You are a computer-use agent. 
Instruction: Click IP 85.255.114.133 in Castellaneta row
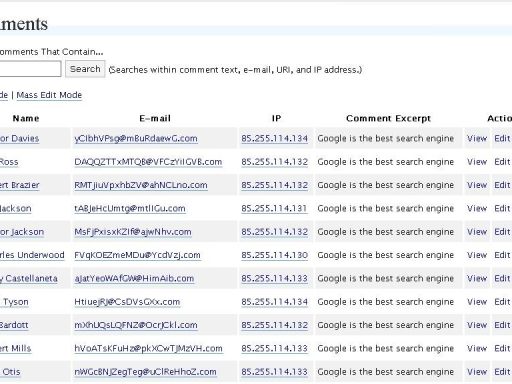coord(274,278)
